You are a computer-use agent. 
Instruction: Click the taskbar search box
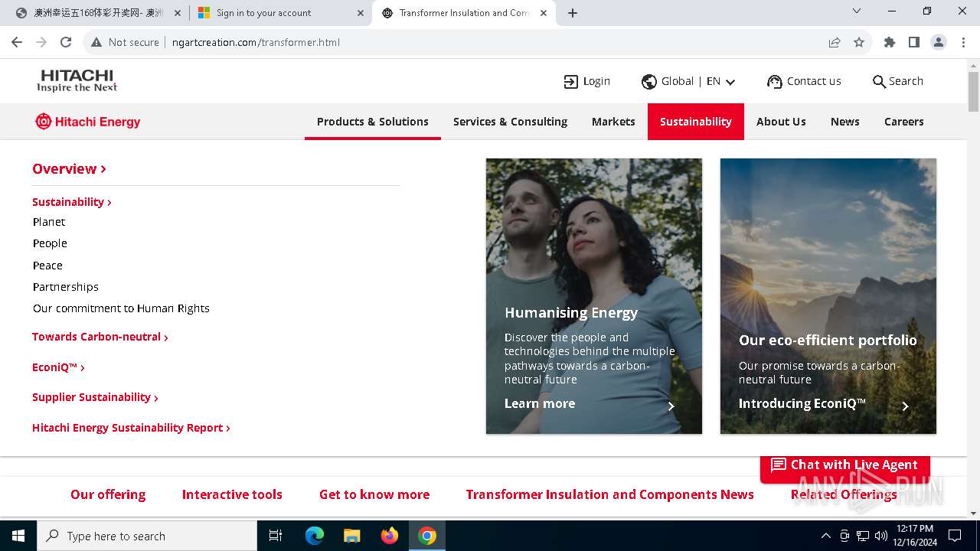(x=147, y=536)
